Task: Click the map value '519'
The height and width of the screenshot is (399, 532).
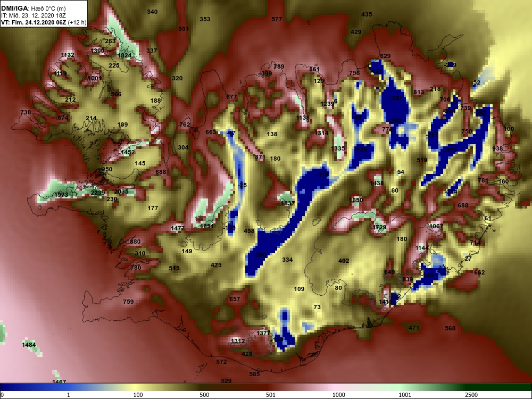Action: [422, 161]
